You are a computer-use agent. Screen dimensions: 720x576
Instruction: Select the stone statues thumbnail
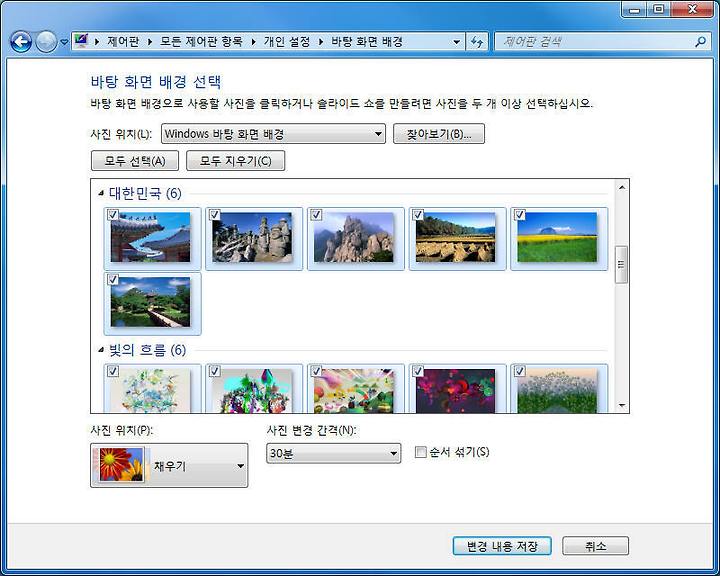(x=252, y=237)
